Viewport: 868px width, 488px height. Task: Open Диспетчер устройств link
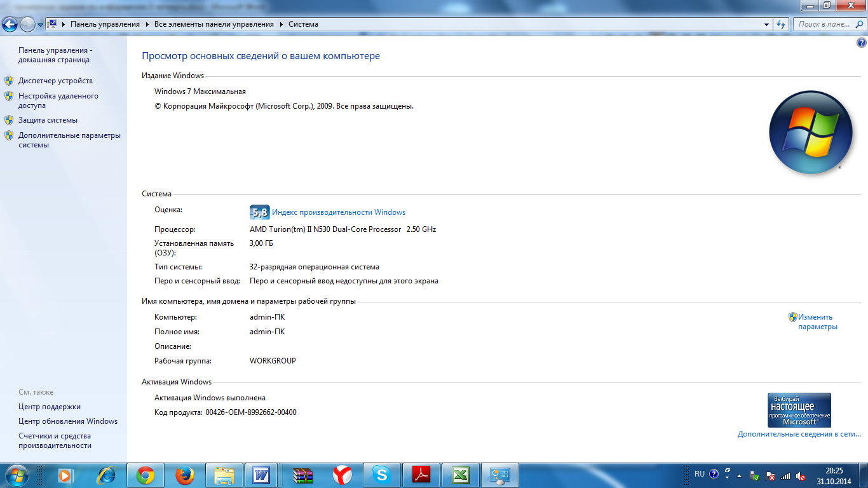[55, 81]
